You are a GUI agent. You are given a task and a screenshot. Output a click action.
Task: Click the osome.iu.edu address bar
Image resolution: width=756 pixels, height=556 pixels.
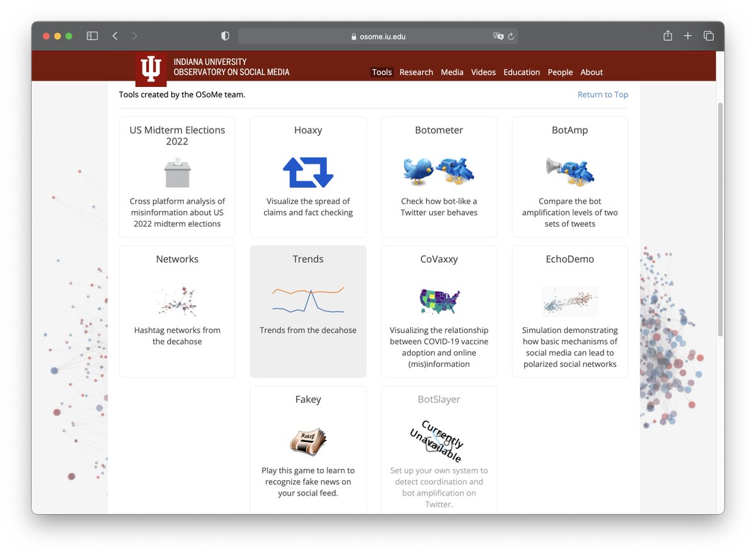pos(378,37)
